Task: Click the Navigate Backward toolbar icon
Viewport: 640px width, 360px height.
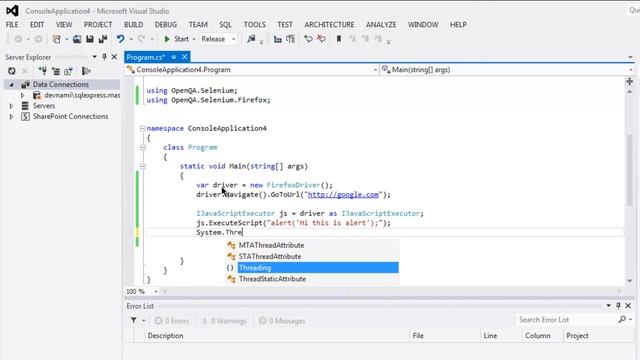Action: pos(18,39)
